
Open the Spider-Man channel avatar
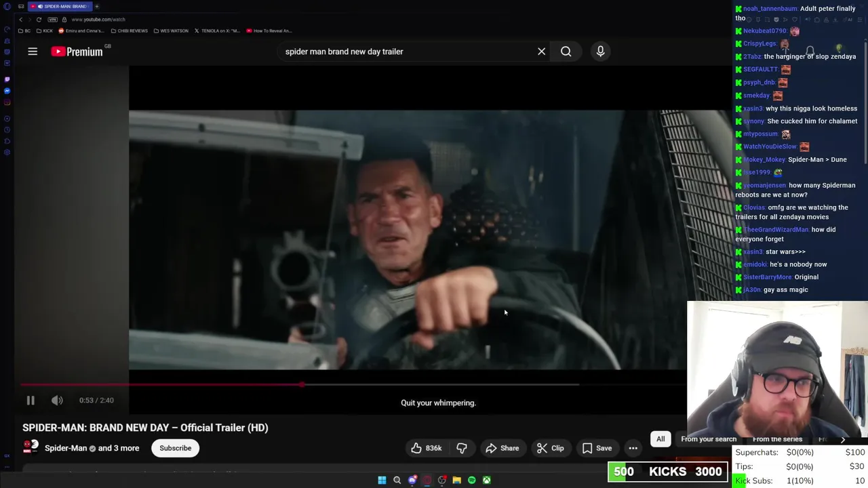[31, 447]
